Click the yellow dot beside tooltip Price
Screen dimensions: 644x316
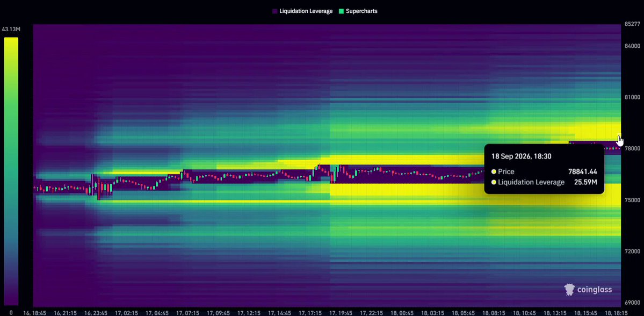tap(494, 172)
